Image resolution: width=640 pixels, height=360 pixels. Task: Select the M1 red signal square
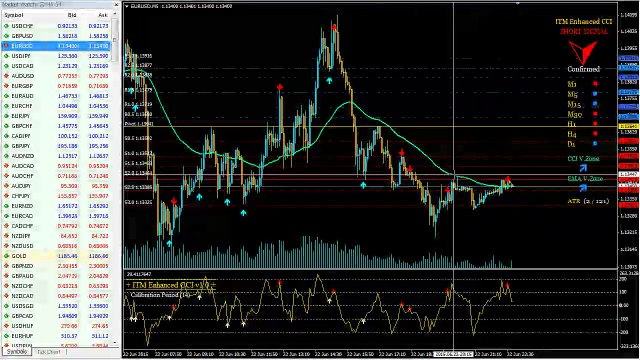pyautogui.click(x=595, y=84)
